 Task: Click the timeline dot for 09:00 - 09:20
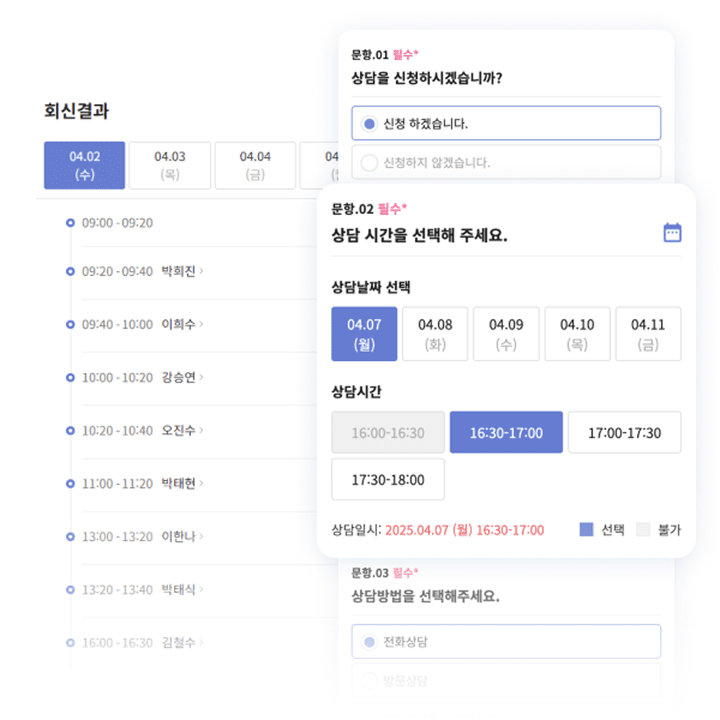[70, 223]
